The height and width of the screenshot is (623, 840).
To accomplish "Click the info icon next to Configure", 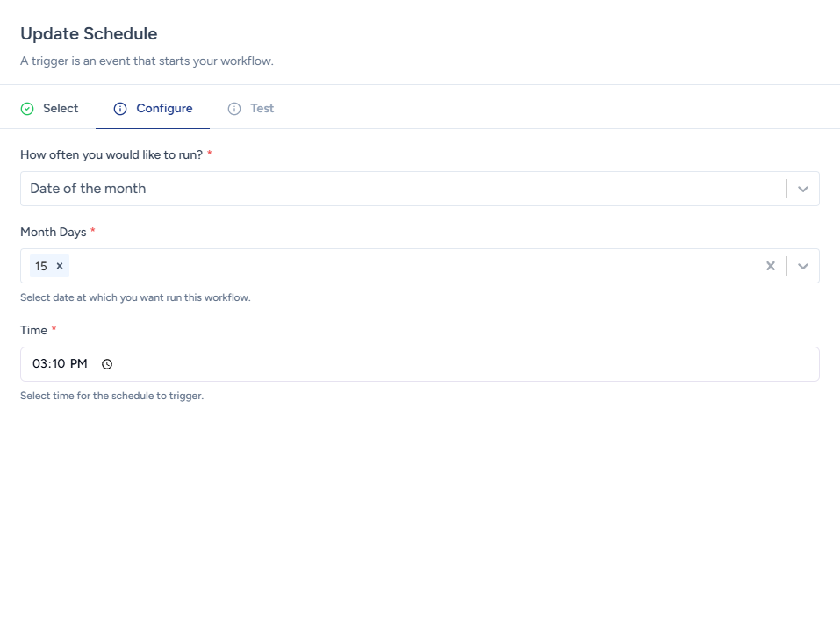I will point(120,109).
